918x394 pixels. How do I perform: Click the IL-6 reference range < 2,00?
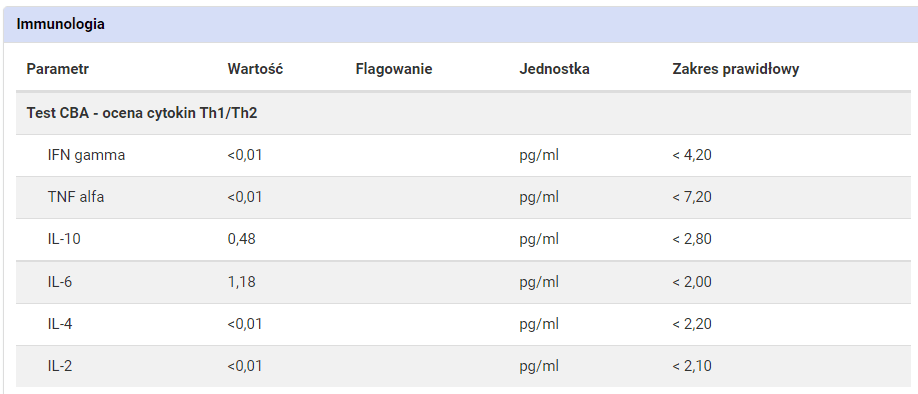pyautogui.click(x=692, y=282)
